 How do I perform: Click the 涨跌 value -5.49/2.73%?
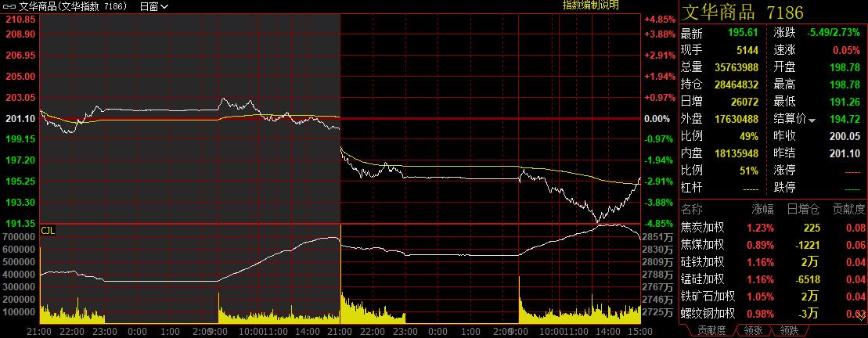click(x=835, y=33)
